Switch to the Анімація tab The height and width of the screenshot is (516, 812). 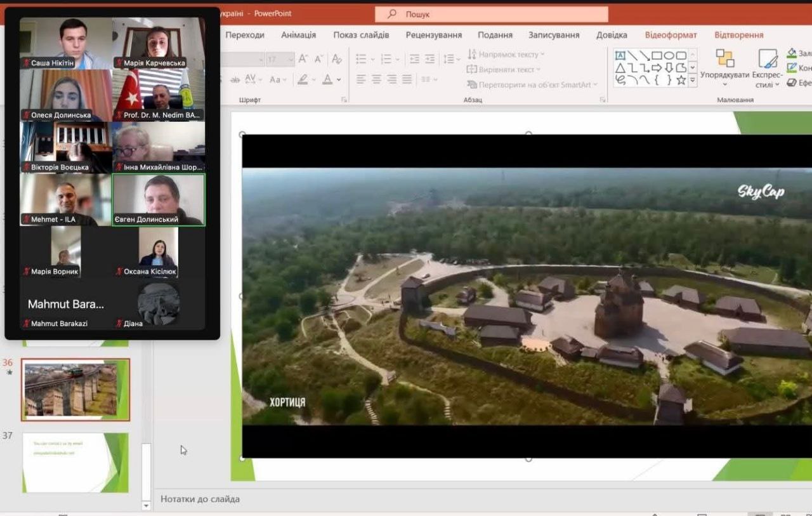point(298,35)
